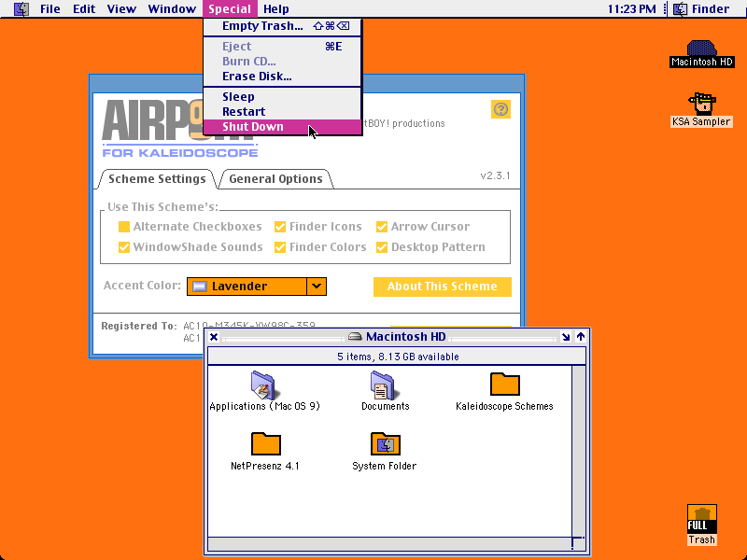This screenshot has height=560, width=747.
Task: Toggle the Desktop Pattern checkbox
Action: [382, 247]
